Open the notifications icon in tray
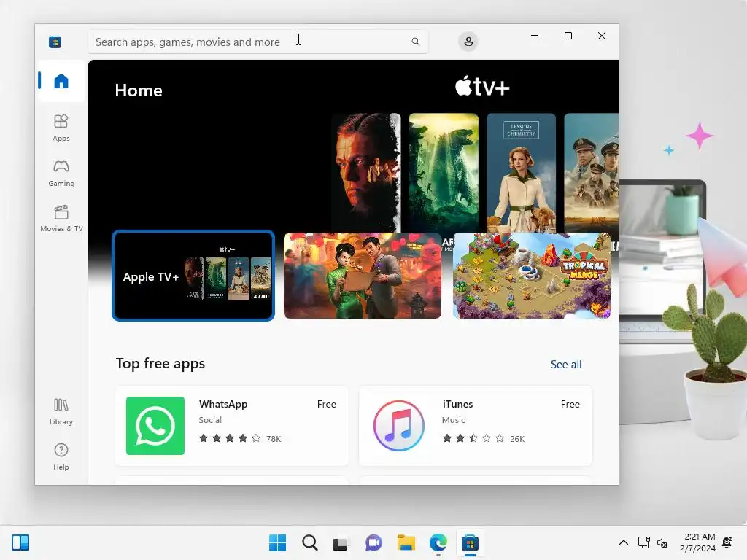747x560 pixels. click(727, 542)
